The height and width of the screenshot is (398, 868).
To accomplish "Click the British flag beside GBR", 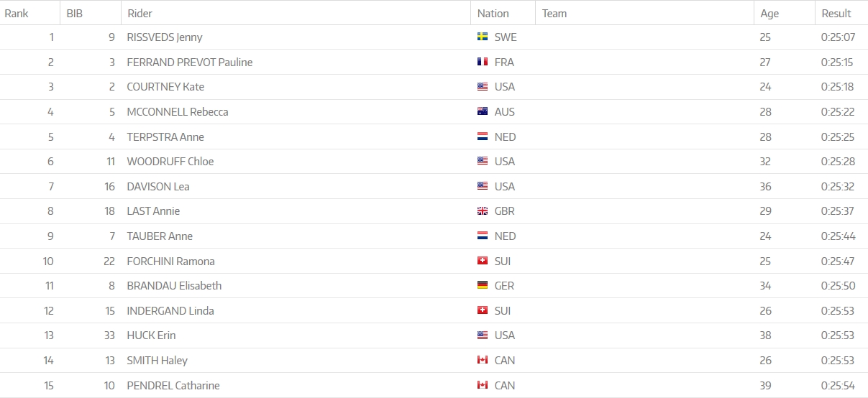I will (x=483, y=211).
